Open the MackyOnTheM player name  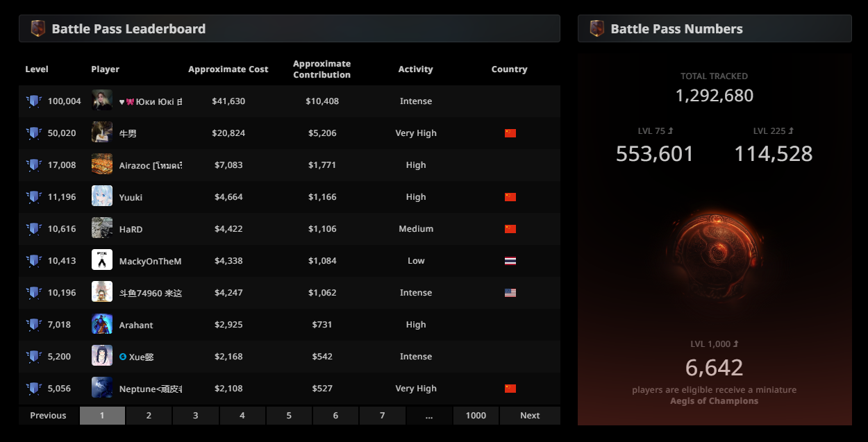click(150, 261)
